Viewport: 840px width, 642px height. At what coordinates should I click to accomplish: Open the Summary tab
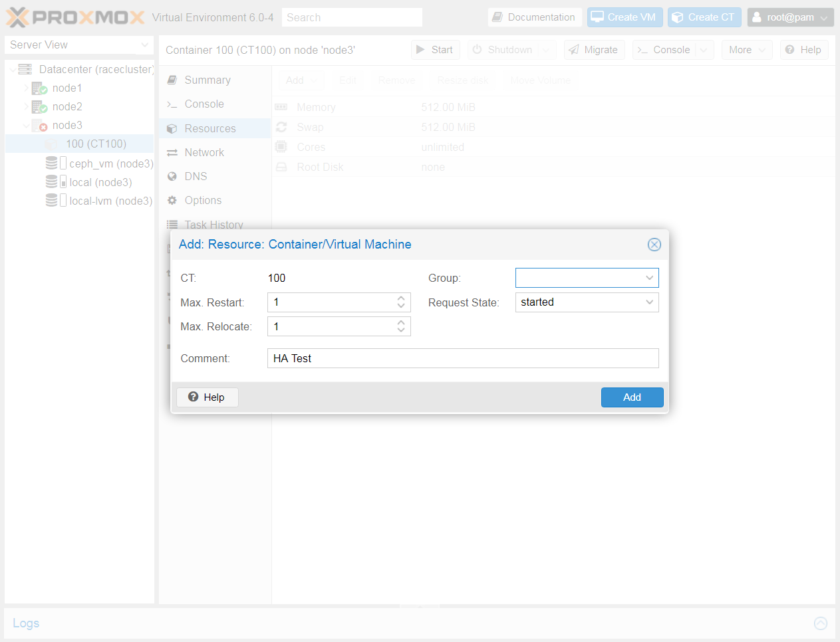pos(215,80)
